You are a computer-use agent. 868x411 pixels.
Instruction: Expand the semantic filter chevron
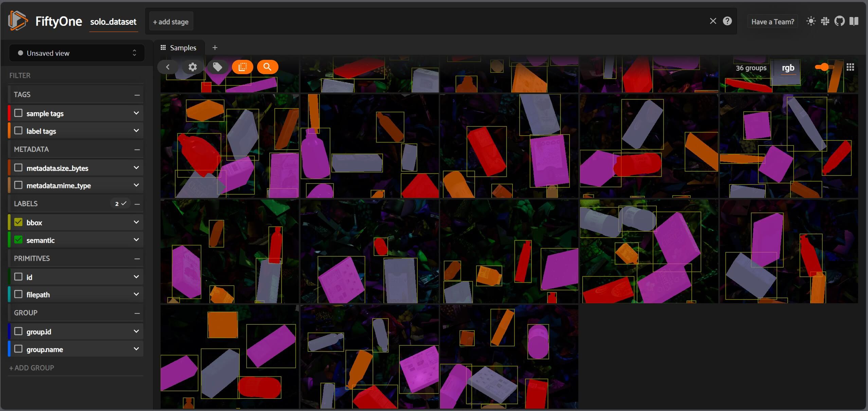point(136,240)
